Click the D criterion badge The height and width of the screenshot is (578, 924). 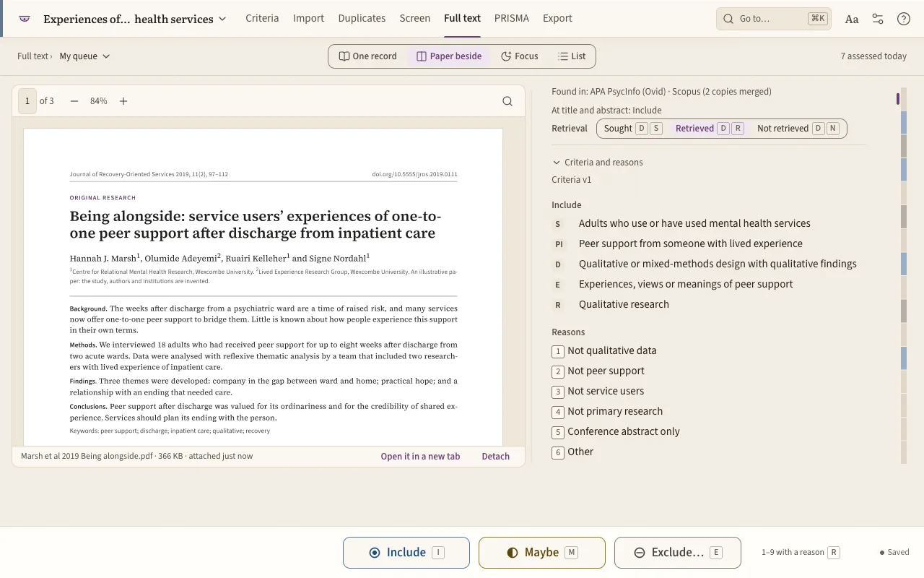[558, 264]
